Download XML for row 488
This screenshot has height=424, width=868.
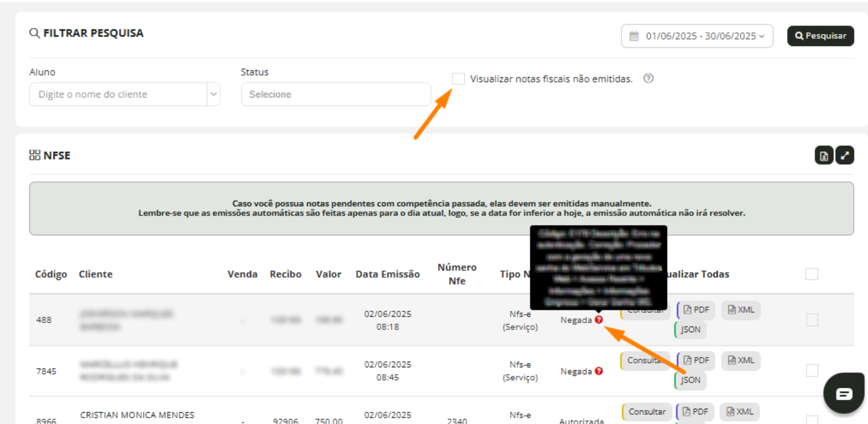pyautogui.click(x=741, y=310)
